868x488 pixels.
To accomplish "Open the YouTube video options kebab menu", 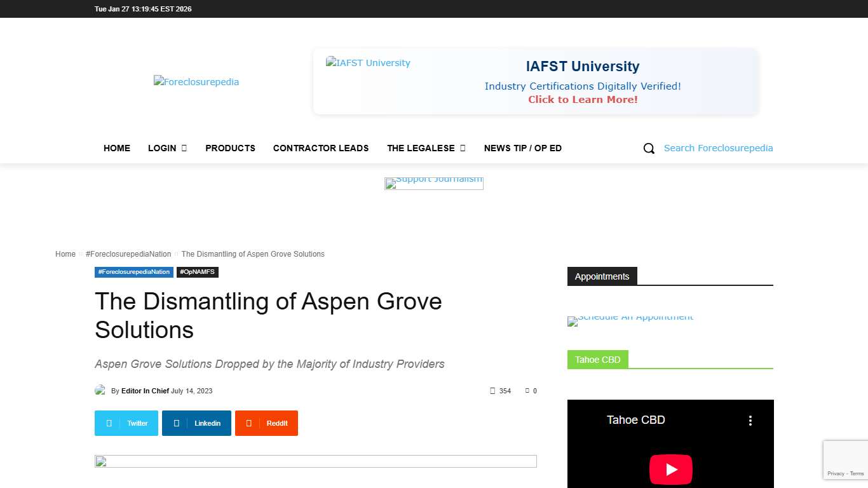I will click(x=750, y=420).
